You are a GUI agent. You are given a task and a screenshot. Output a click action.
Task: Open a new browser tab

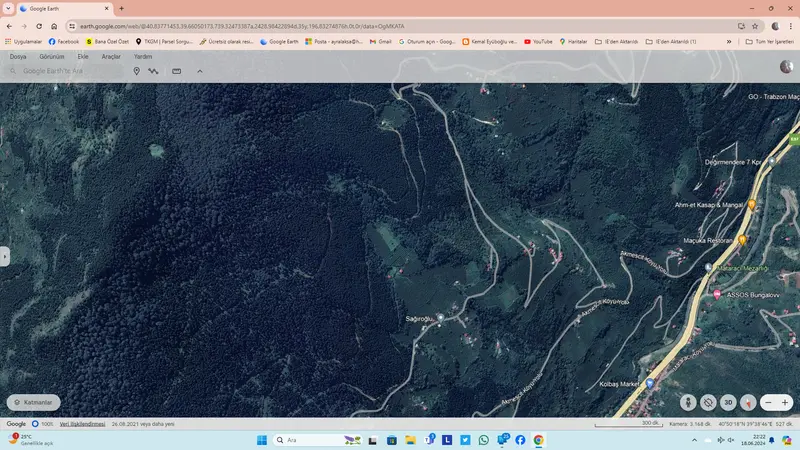point(121,9)
